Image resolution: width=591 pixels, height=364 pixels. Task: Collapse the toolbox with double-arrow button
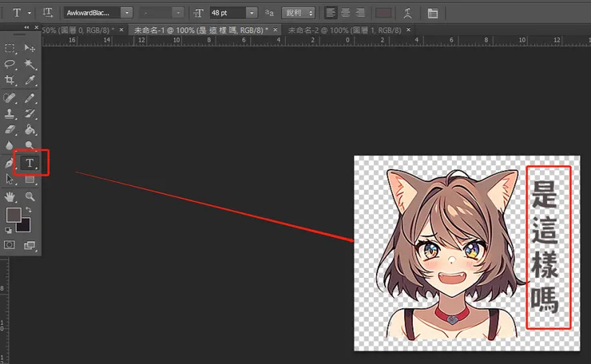[26, 27]
